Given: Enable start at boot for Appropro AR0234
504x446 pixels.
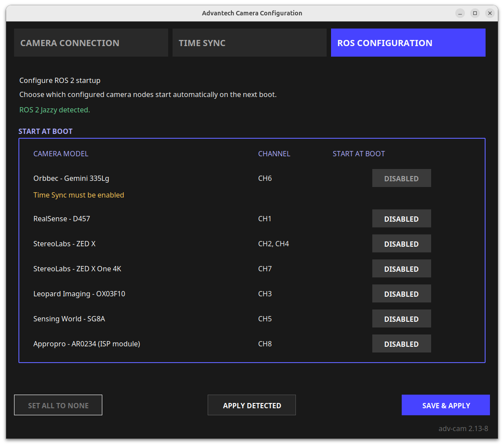Looking at the screenshot, I should 401,344.
